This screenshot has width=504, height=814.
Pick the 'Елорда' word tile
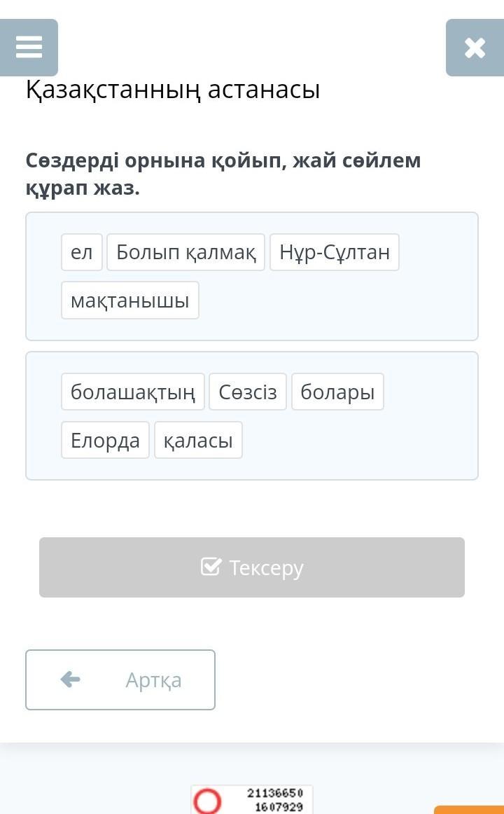tap(105, 440)
